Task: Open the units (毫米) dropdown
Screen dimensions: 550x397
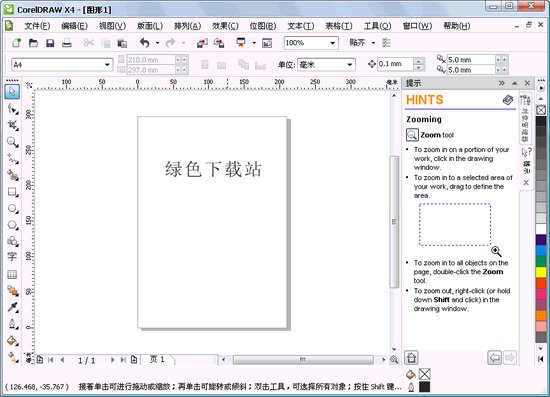Action: click(x=349, y=65)
